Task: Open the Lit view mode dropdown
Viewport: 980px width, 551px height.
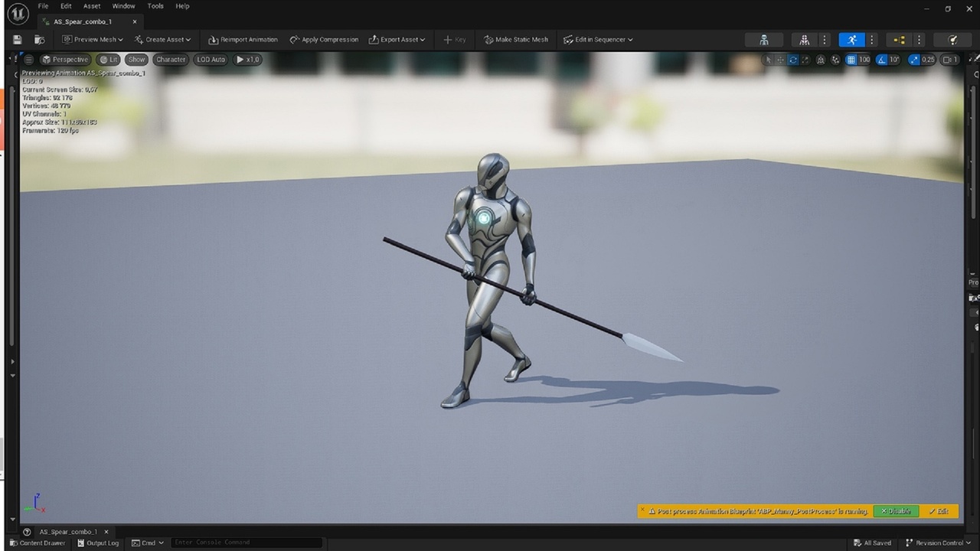Action: 108,60
